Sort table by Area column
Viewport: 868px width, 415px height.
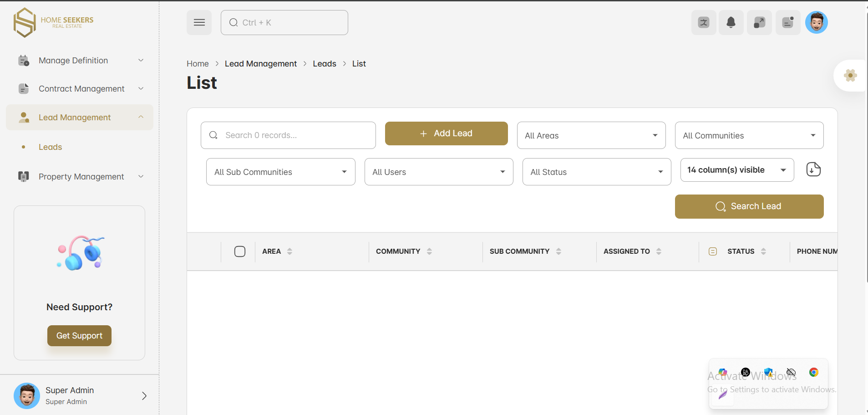pos(289,251)
